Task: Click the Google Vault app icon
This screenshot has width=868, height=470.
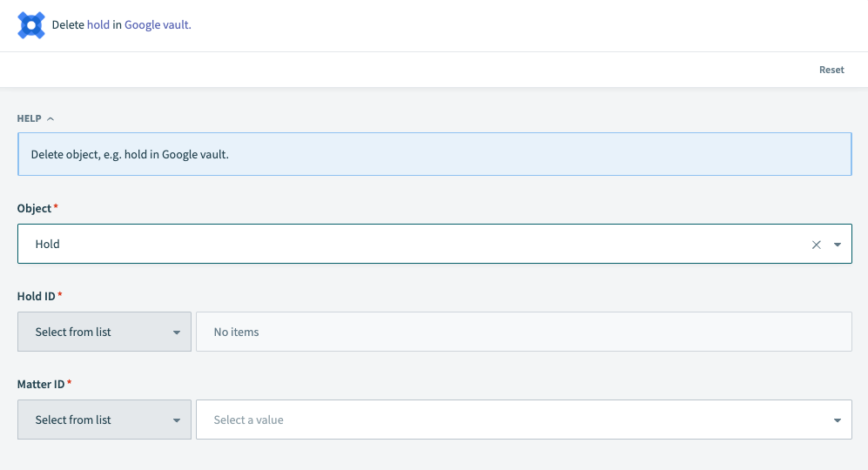Action: coord(31,25)
